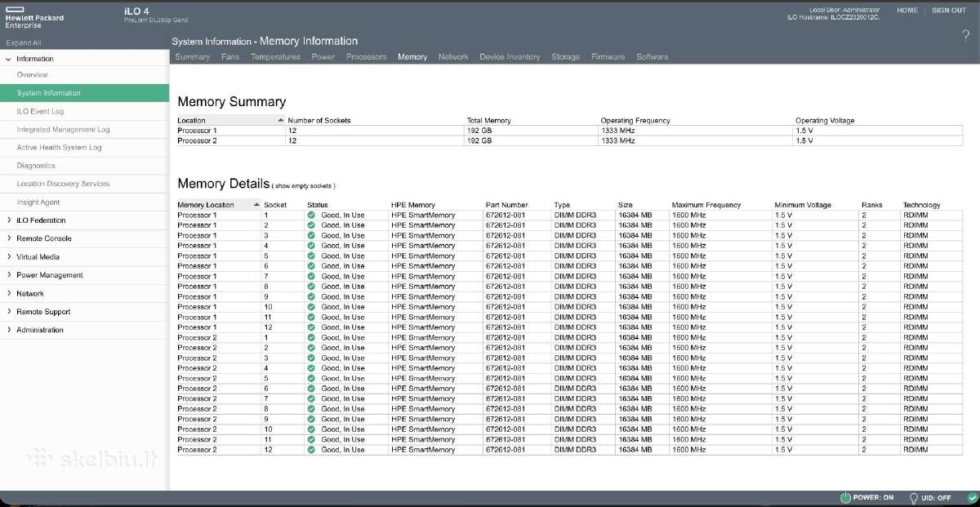Click status icon for Processor 1 socket 12
This screenshot has width=980, height=507.
click(x=311, y=327)
